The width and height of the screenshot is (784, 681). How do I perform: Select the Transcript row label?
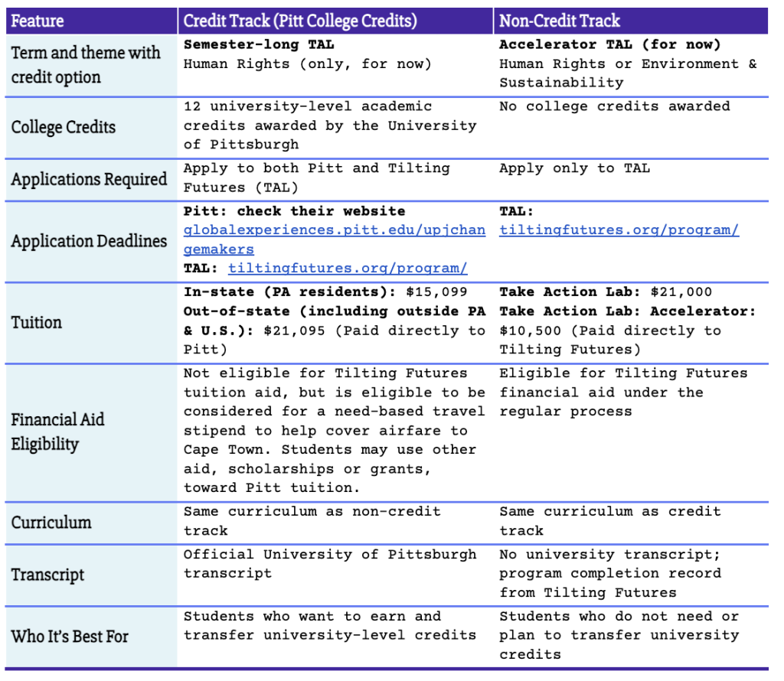coord(48,575)
